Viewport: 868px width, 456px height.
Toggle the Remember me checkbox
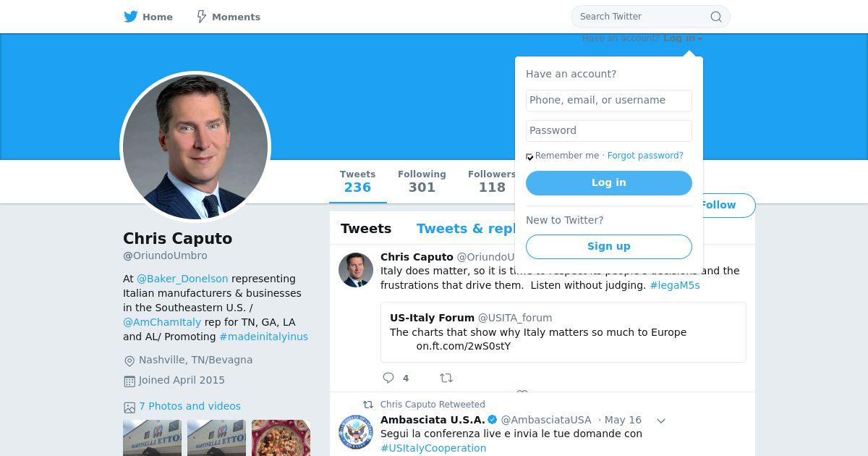point(529,156)
